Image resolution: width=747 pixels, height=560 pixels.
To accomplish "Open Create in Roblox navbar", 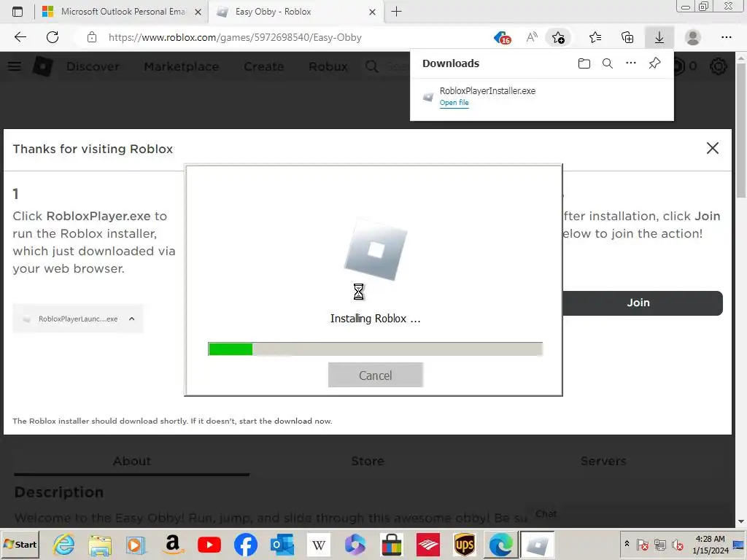I will pyautogui.click(x=263, y=66).
